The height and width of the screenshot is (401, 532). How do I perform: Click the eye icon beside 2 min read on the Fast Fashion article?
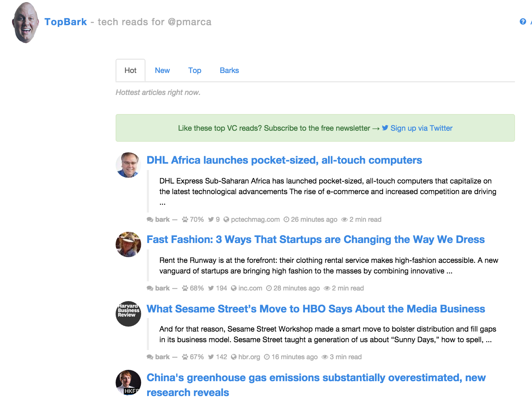327,288
